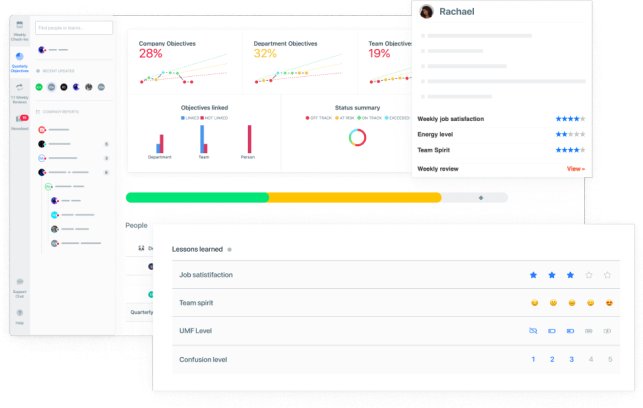Toggle the EXCEEDED legend entry

click(x=397, y=118)
